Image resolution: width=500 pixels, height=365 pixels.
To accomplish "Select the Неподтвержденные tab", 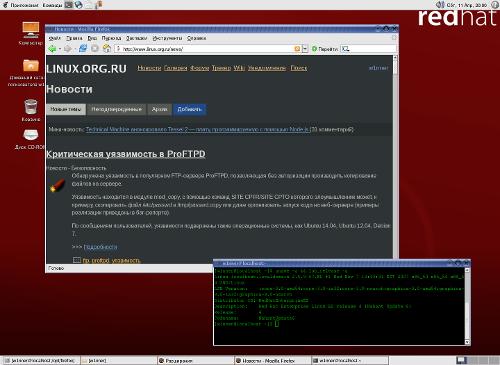I will pyautogui.click(x=117, y=109).
